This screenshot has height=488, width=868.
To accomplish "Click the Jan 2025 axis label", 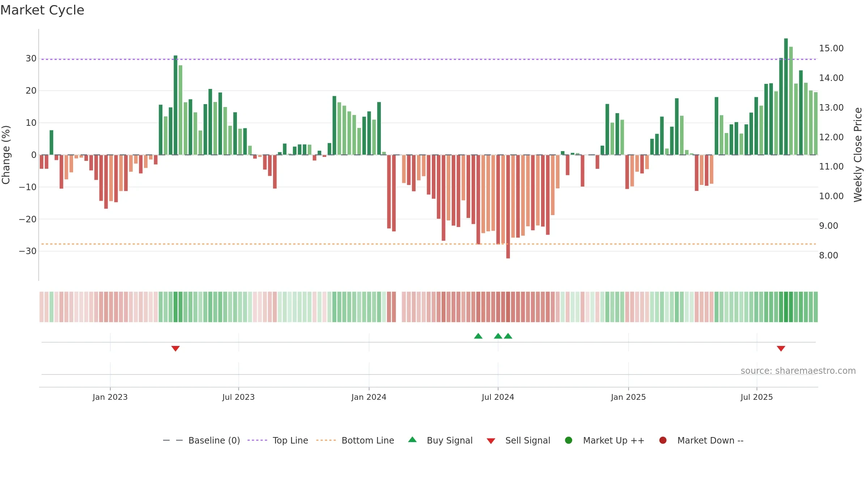I will point(628,397).
